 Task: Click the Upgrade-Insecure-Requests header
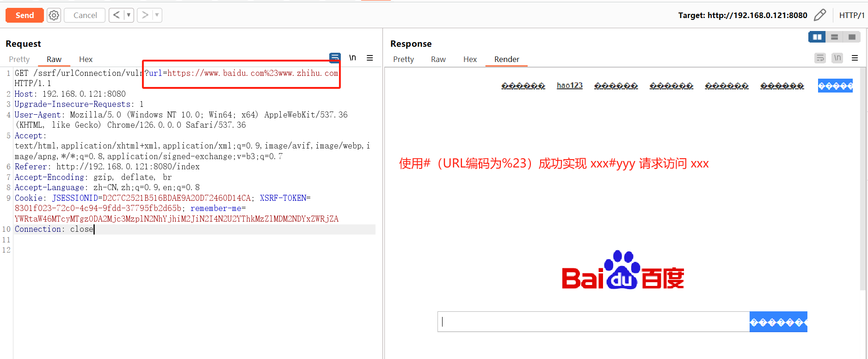(x=79, y=104)
